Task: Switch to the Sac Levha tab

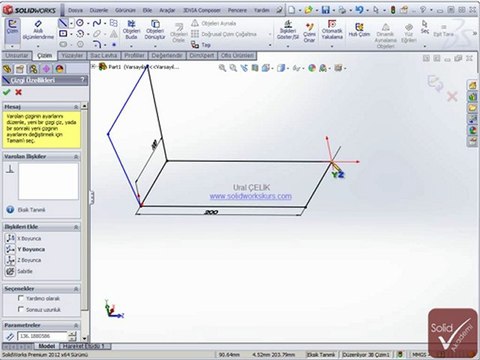Action: click(104, 55)
